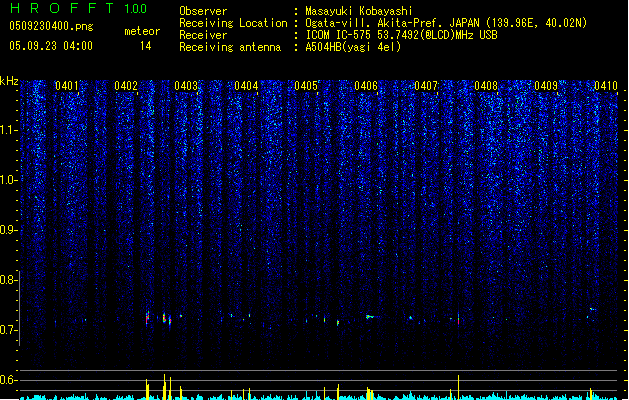Click the HROFFT 1.0.0 title text

[78, 8]
